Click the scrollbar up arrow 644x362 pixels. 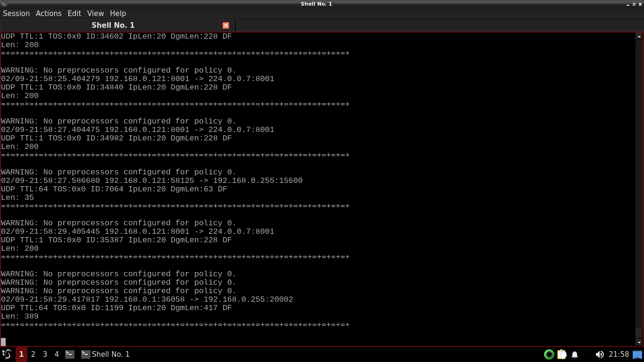click(639, 36)
